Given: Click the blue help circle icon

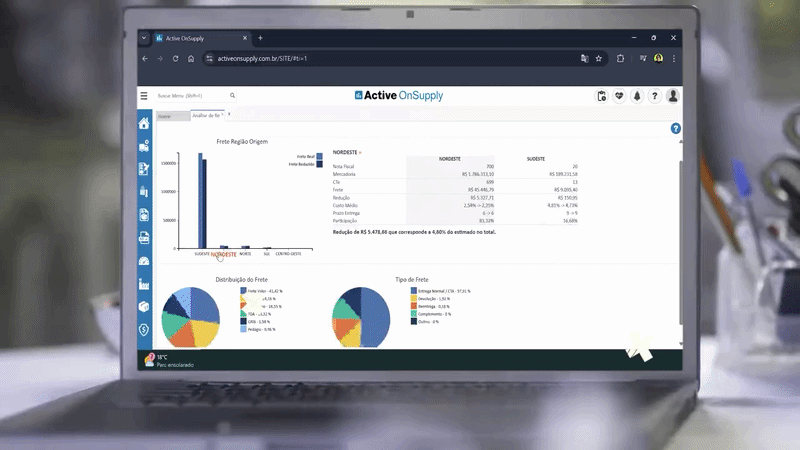Looking at the screenshot, I should pos(676,129).
